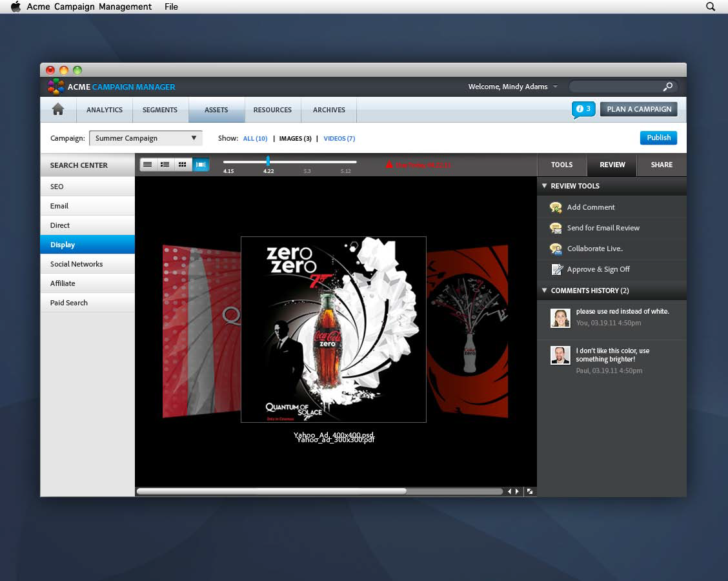Select the cover flow view
Screen dimensions: 728x581
tap(201, 165)
